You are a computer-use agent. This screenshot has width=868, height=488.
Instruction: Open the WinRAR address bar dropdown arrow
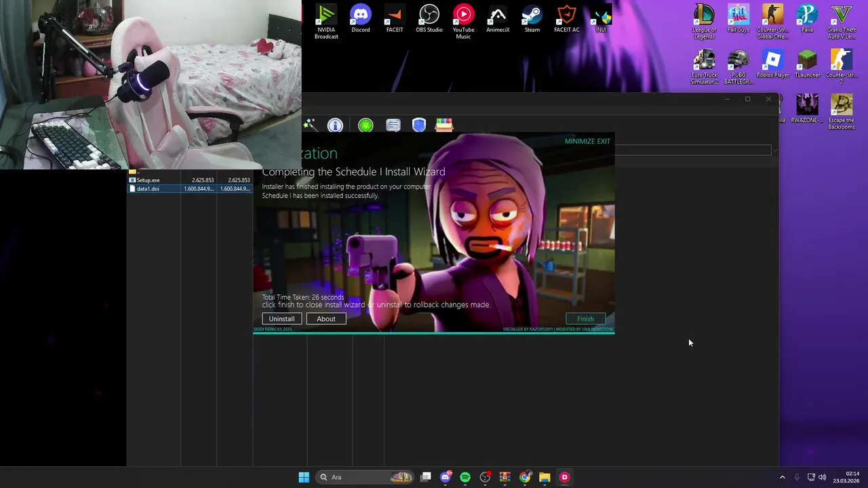pyautogui.click(x=774, y=150)
